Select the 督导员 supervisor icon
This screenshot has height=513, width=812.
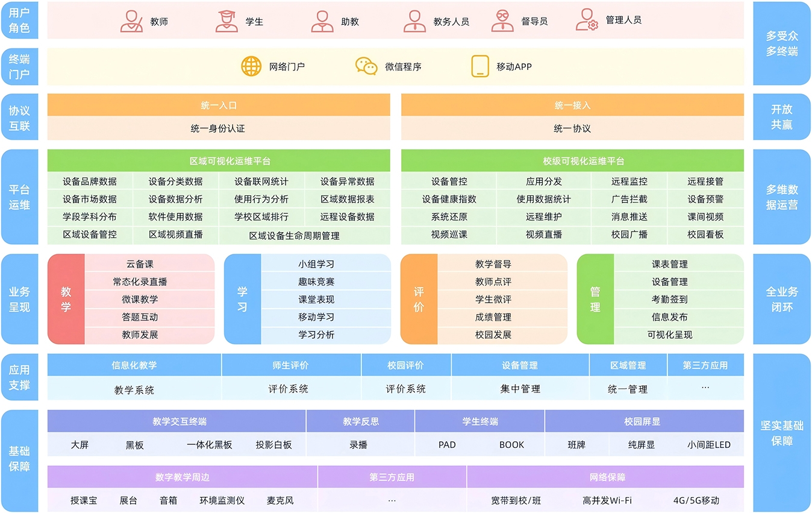point(502,21)
